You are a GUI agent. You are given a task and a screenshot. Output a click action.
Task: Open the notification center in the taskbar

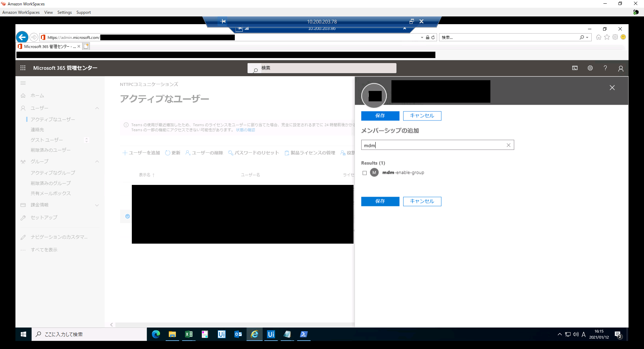(618, 335)
